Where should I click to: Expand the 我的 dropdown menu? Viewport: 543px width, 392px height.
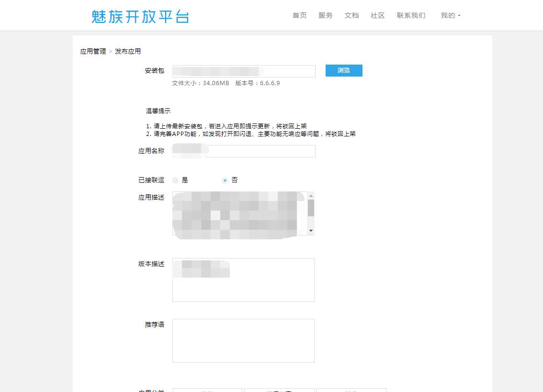tap(451, 16)
